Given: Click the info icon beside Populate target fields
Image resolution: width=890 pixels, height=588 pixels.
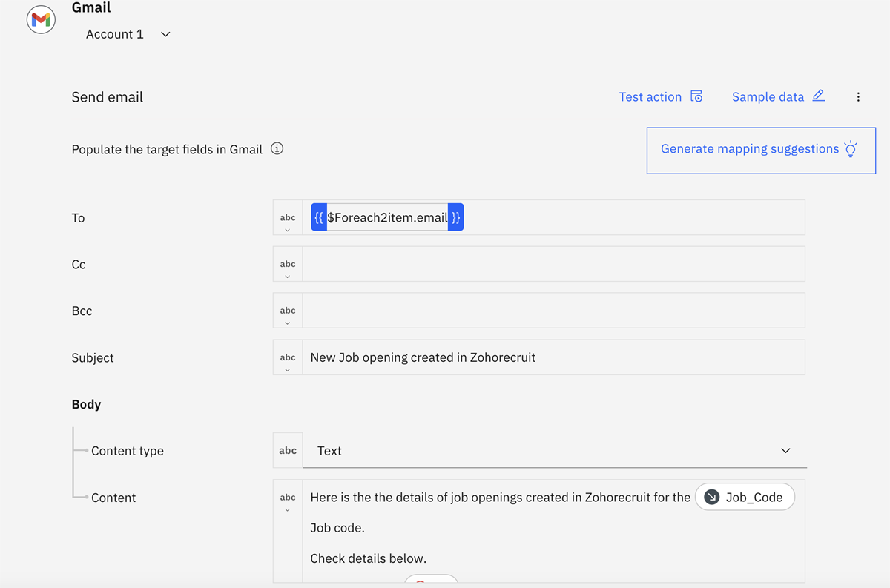Looking at the screenshot, I should [277, 148].
